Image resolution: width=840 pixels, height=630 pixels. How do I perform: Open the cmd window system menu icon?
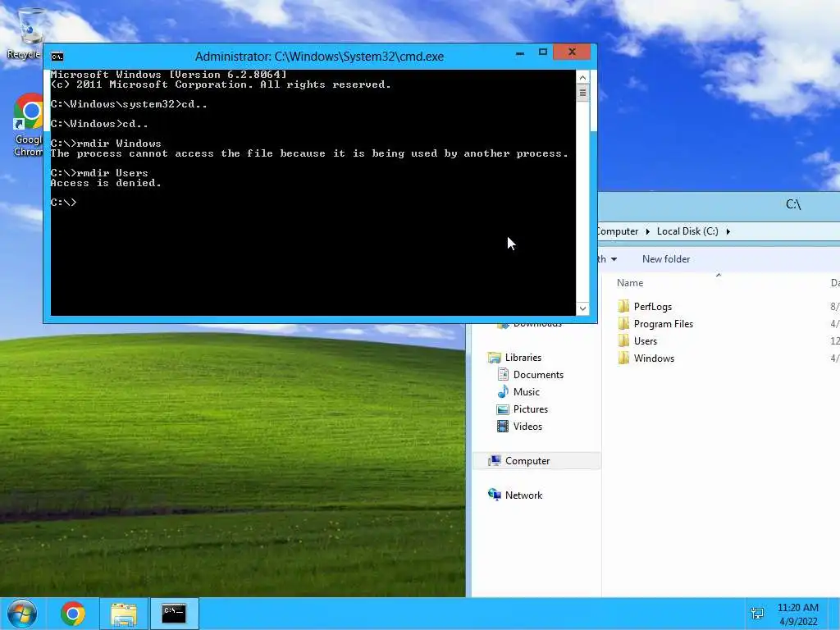[x=57, y=57]
